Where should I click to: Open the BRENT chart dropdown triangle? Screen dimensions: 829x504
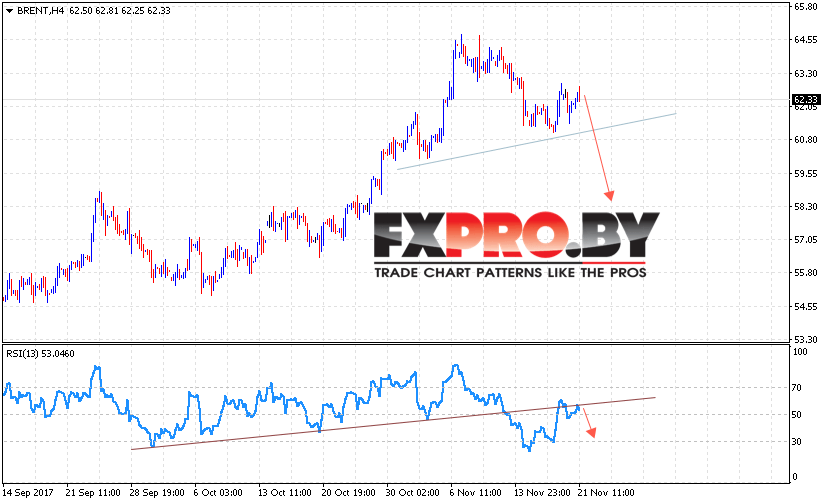tap(9, 11)
